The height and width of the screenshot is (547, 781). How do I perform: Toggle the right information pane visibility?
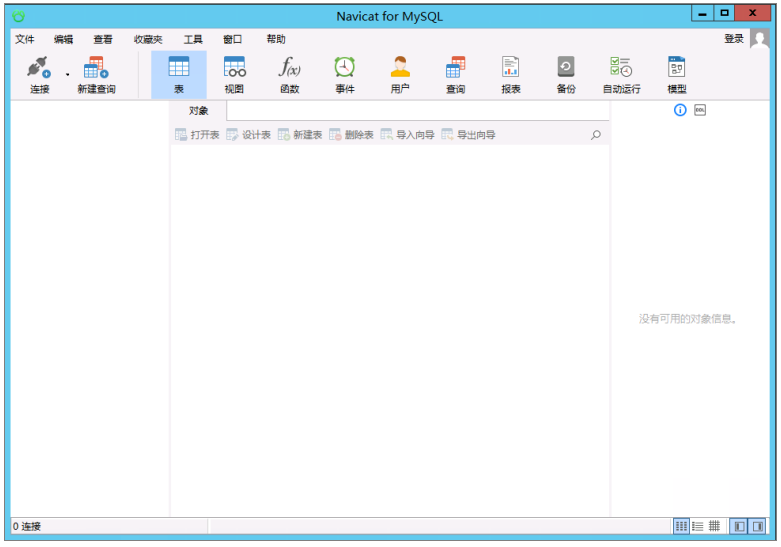(x=758, y=526)
